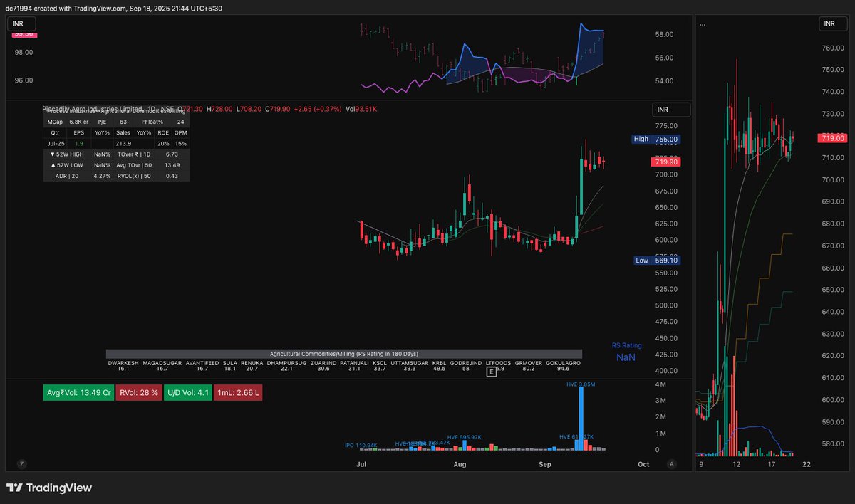Click the 4.27% ADR value
855x504 pixels.
click(103, 176)
